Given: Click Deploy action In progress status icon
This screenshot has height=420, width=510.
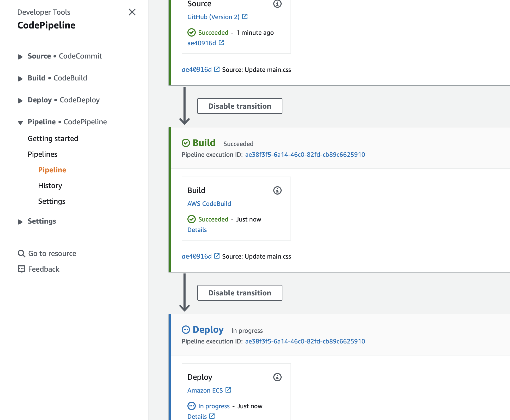Looking at the screenshot, I should click(x=192, y=406).
